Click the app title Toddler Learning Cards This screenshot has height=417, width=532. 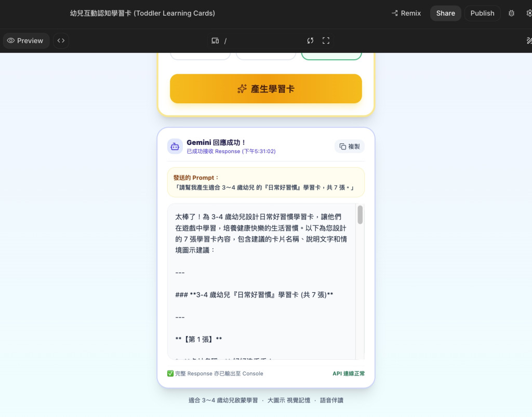pyautogui.click(x=142, y=13)
